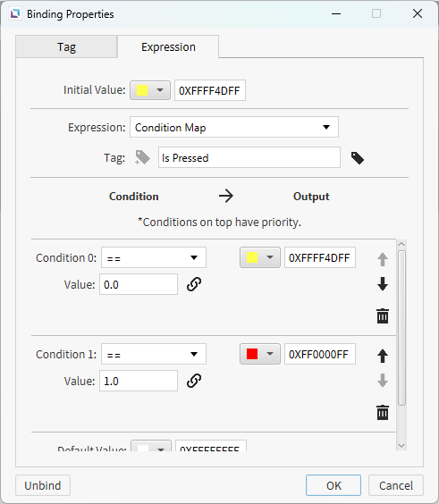Click the scrollbar down arrow in conditions list

pyautogui.click(x=401, y=446)
